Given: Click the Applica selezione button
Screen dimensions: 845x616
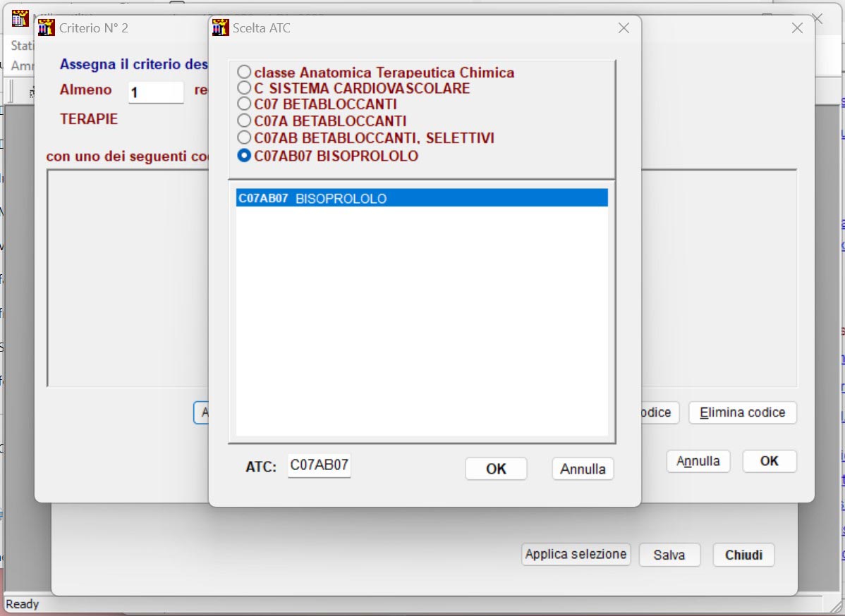Looking at the screenshot, I should (x=576, y=554).
